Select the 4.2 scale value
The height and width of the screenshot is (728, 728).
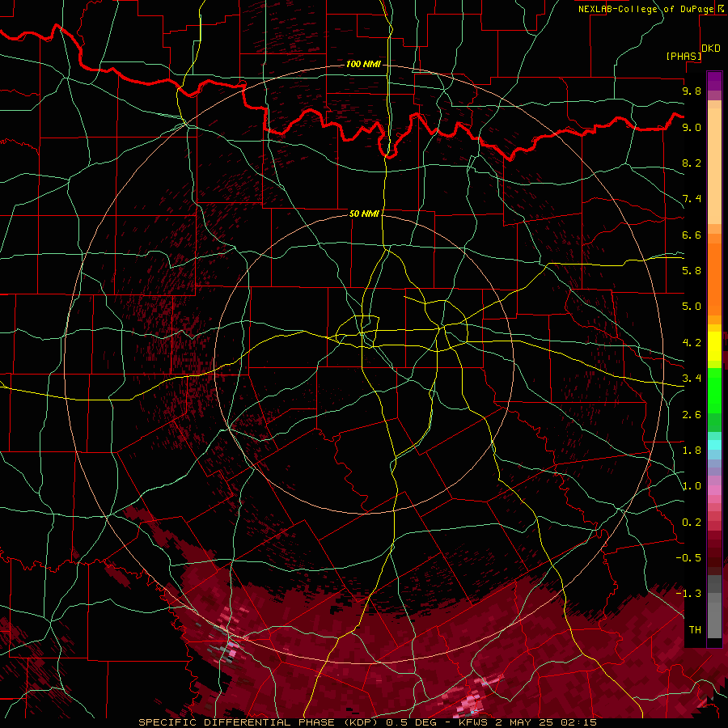(x=692, y=343)
